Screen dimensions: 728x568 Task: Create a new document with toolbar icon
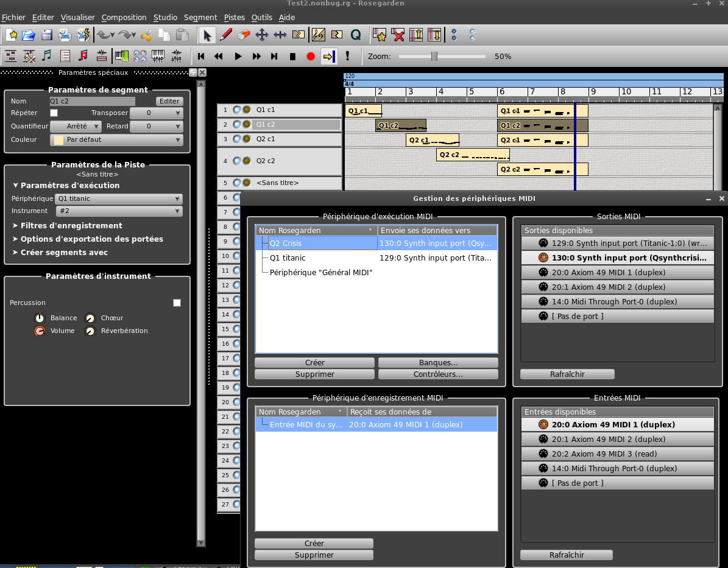tap(13, 35)
